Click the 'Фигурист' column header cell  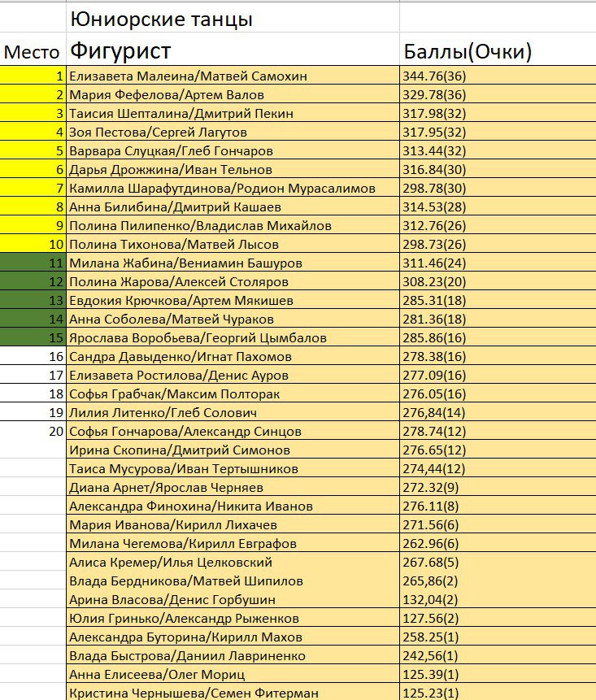[233, 49]
